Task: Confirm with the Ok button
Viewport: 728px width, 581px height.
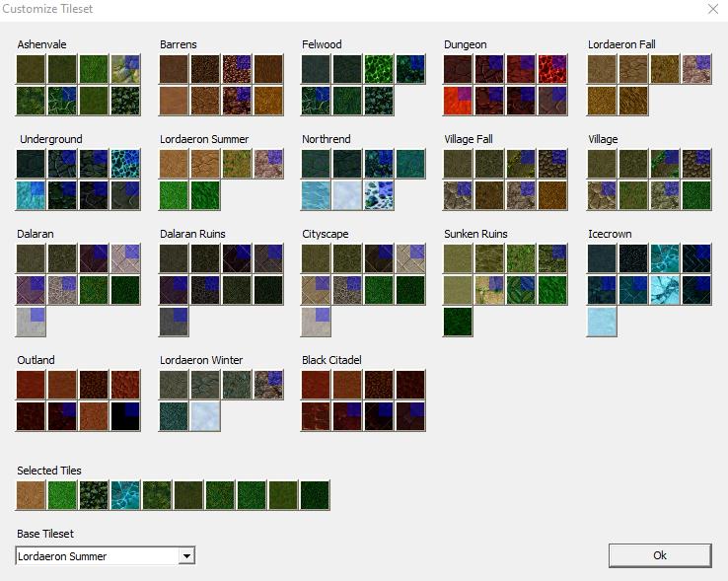Action: 660,555
